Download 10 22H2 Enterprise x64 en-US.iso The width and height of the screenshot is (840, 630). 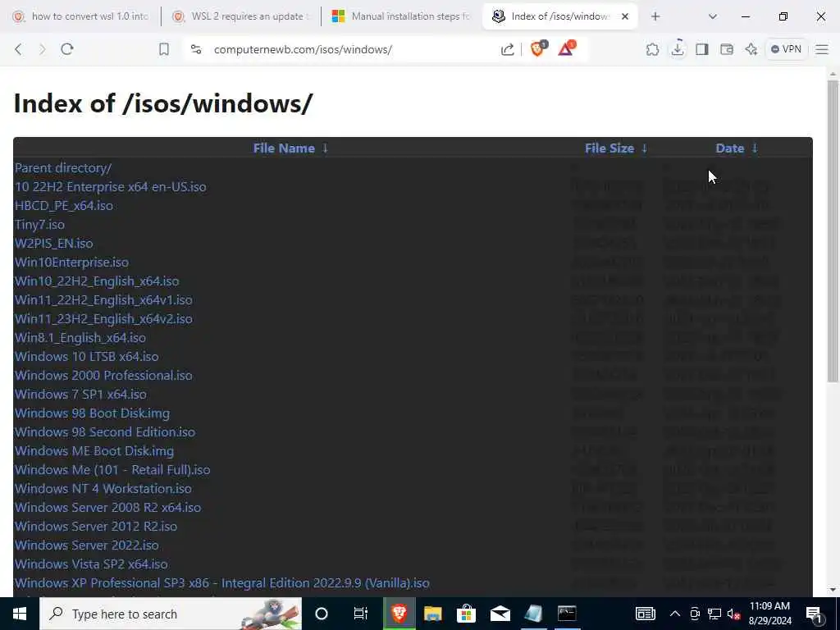tap(111, 186)
